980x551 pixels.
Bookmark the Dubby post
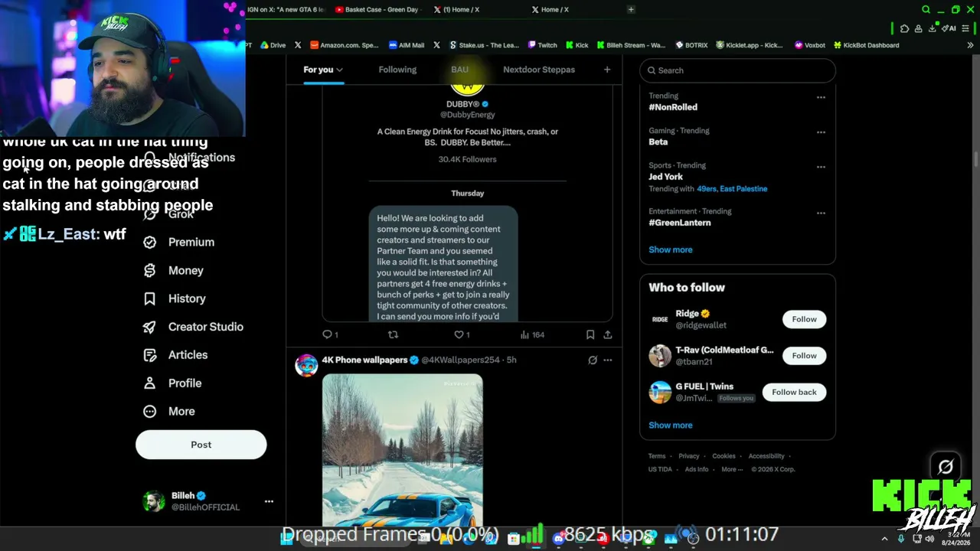point(590,334)
